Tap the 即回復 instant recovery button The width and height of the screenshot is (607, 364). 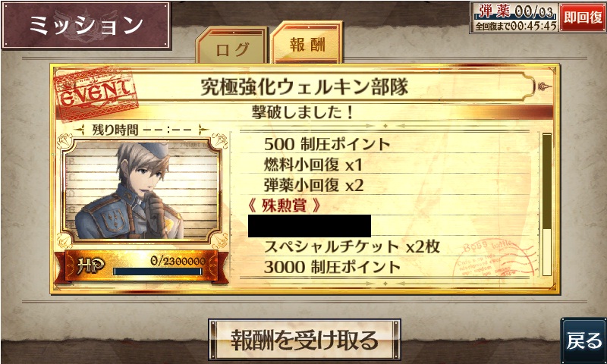point(583,17)
